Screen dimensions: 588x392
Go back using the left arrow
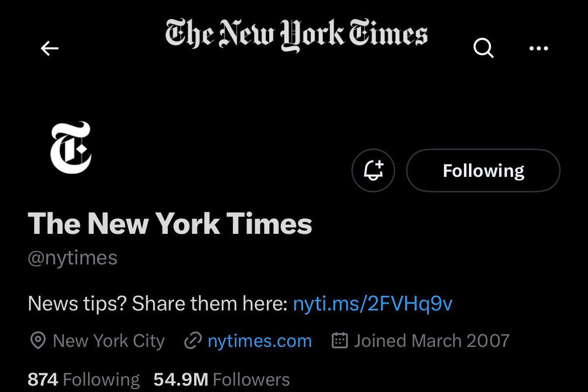(x=49, y=48)
